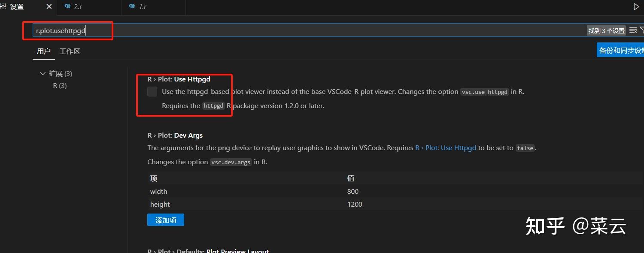Click the R language icon on 2.r tab
This screenshot has height=253, width=644.
coord(68,6)
